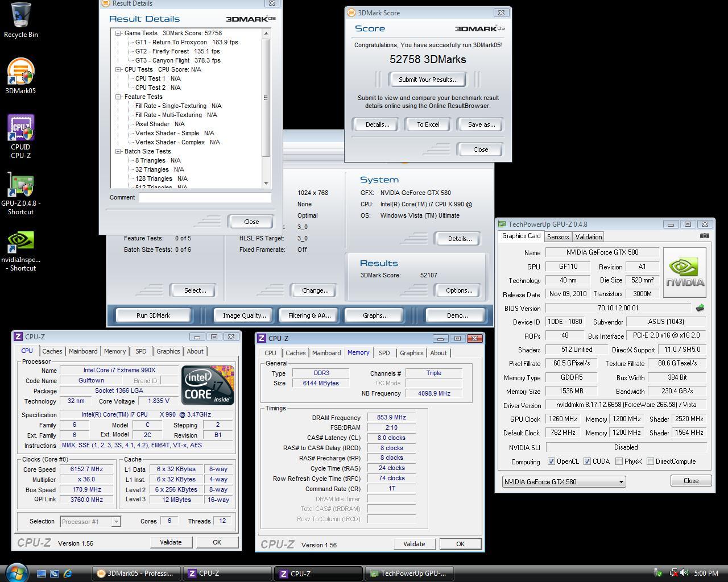This screenshot has width=728, height=582.
Task: Open the GPU-Z.0.4.8 desktop shortcut
Action: [20, 193]
